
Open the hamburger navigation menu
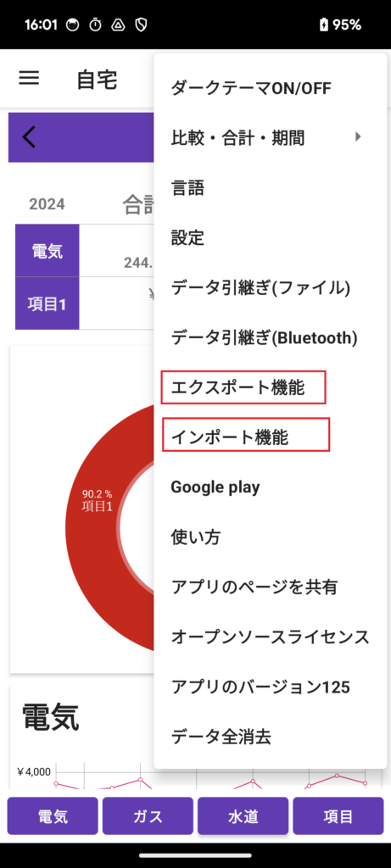(29, 78)
